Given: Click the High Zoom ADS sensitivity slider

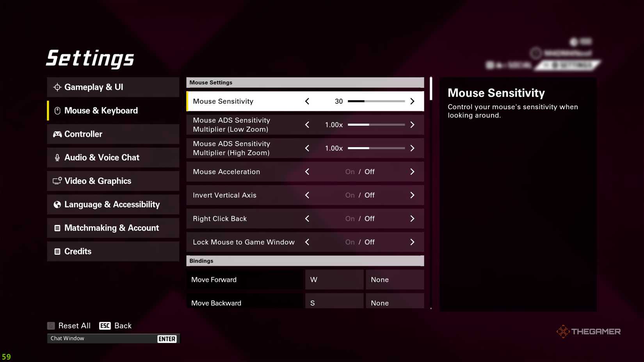Looking at the screenshot, I should [x=376, y=148].
